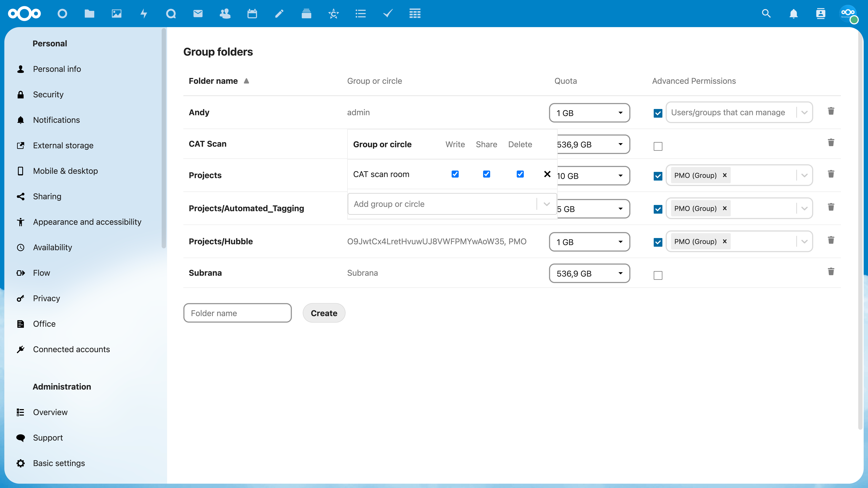Click the search magnifier icon
The width and height of the screenshot is (868, 488).
[766, 13]
